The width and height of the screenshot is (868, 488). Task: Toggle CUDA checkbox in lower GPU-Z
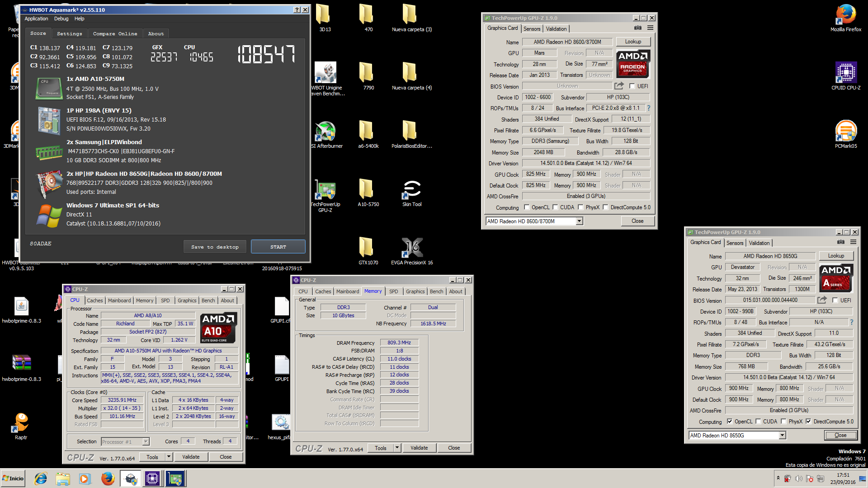pos(758,422)
